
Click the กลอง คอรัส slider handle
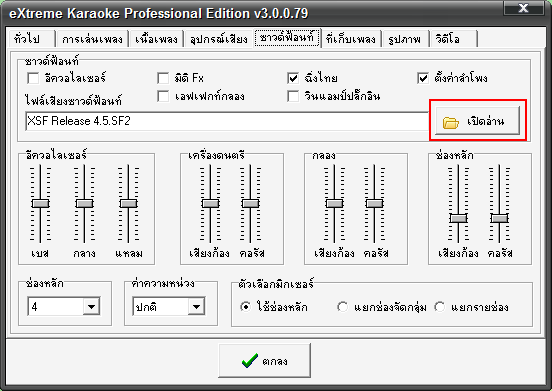pos(374,203)
